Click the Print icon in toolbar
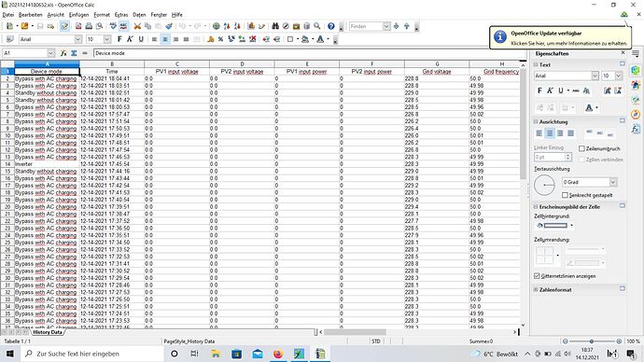 click(x=89, y=26)
